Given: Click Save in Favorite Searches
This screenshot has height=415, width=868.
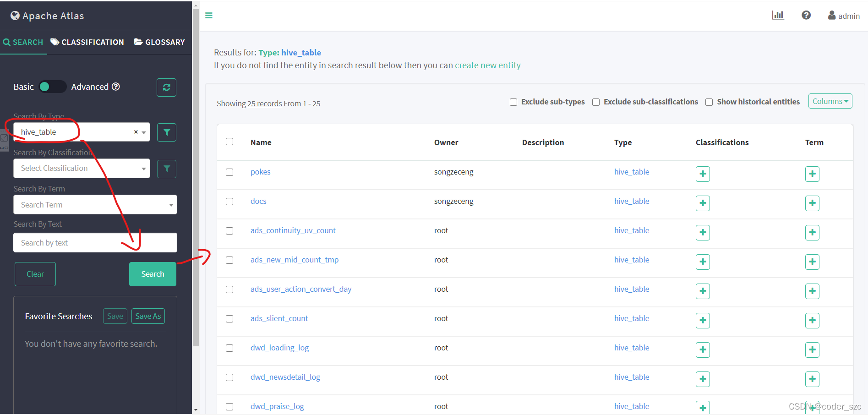Looking at the screenshot, I should coord(115,316).
